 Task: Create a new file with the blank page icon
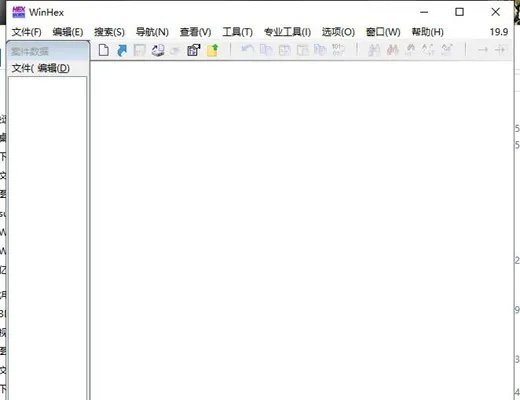[x=104, y=50]
